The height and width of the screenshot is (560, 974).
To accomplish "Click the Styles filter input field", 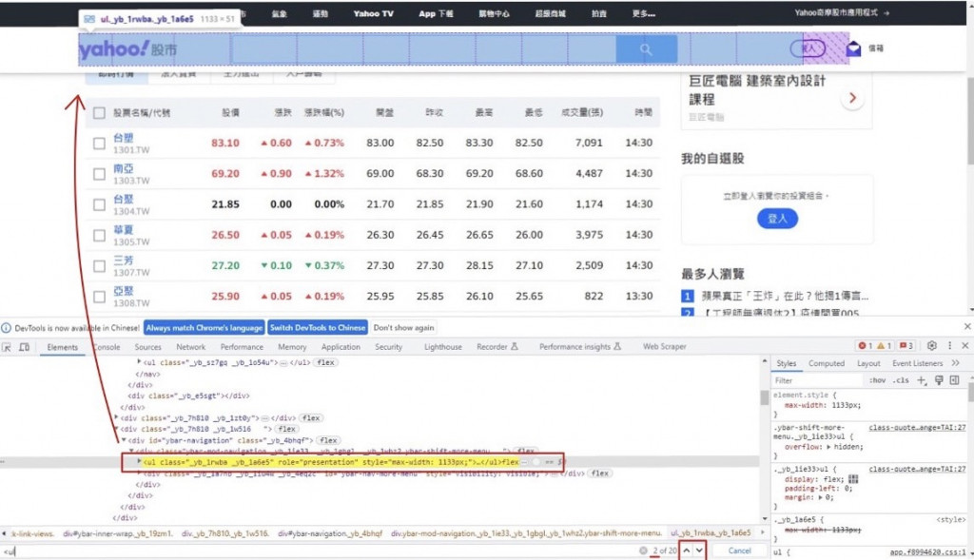I will 817,380.
